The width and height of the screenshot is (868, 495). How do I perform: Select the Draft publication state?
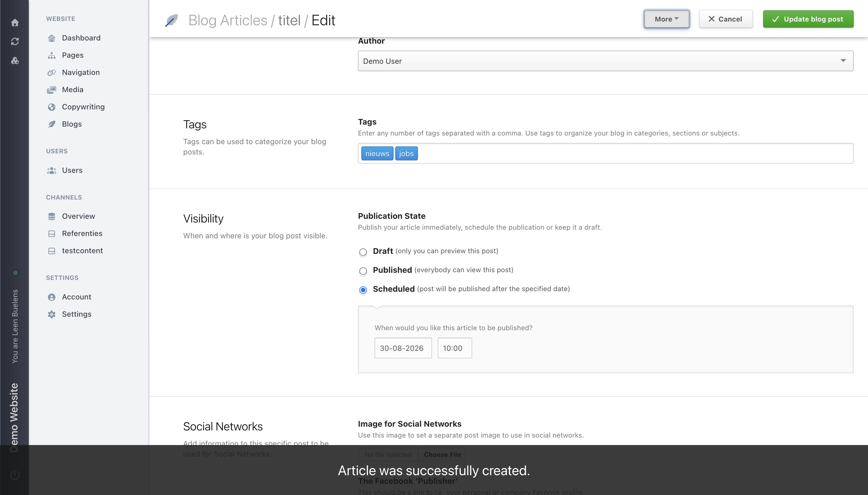[363, 252]
